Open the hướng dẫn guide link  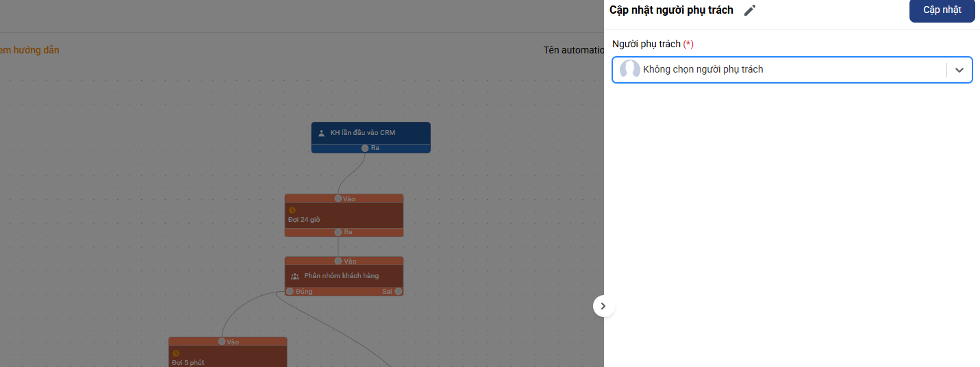30,50
